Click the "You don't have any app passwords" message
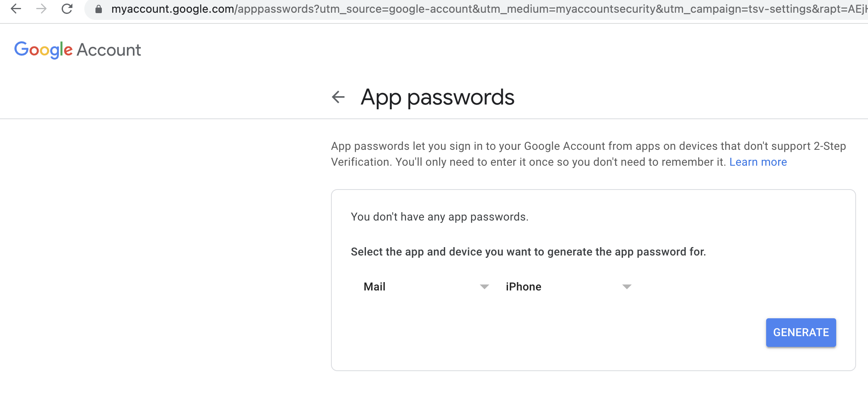 [440, 217]
